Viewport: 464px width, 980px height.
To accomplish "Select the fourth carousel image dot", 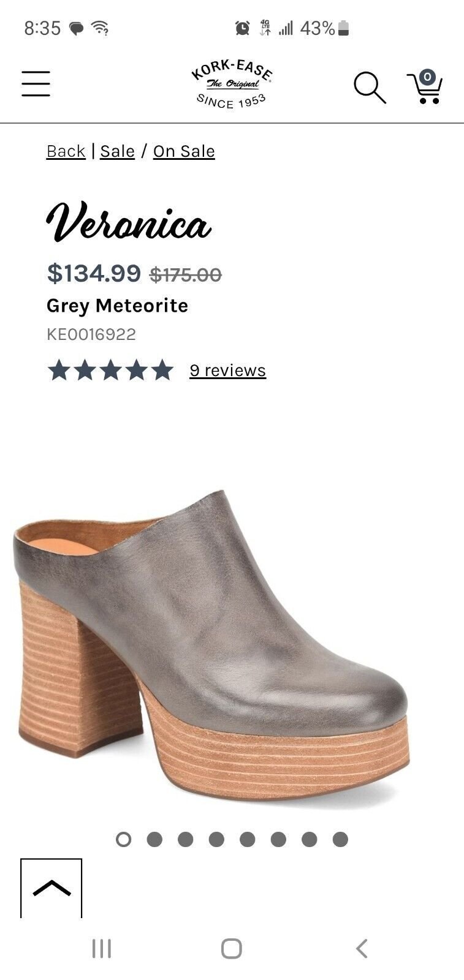I will coord(216,839).
